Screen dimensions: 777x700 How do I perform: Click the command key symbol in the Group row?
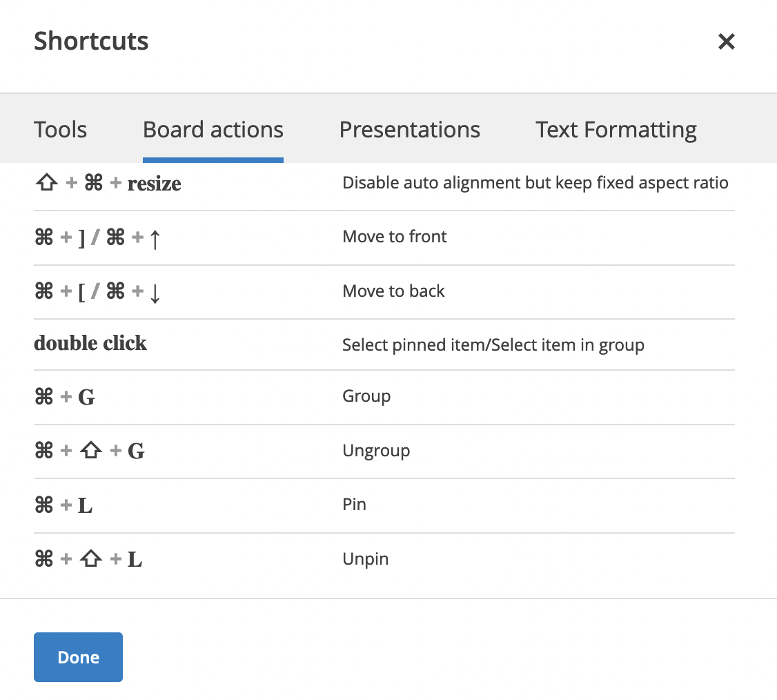tap(43, 397)
